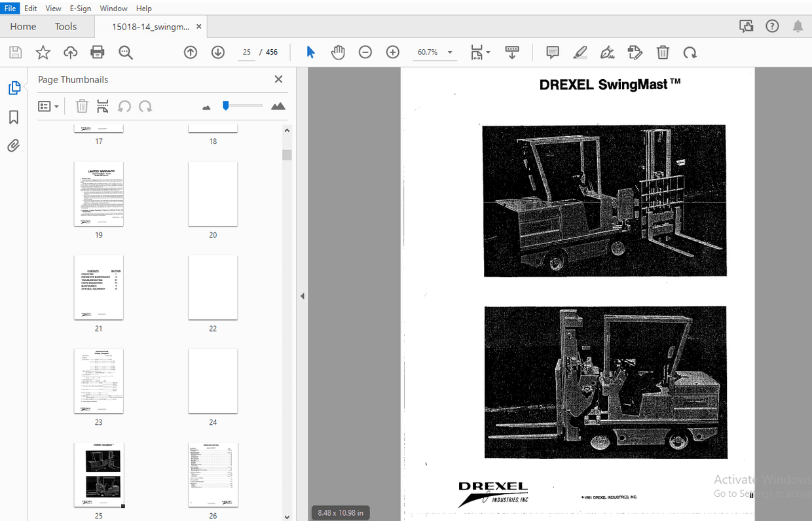Hide the navigation pane with the side arrow
812x521 pixels.
point(302,296)
